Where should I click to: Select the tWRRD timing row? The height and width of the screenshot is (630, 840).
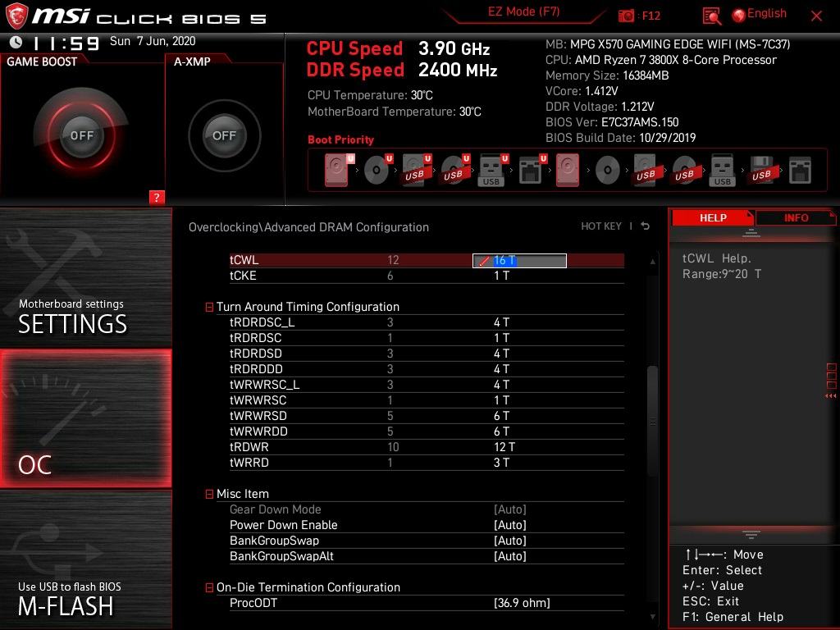coord(427,463)
